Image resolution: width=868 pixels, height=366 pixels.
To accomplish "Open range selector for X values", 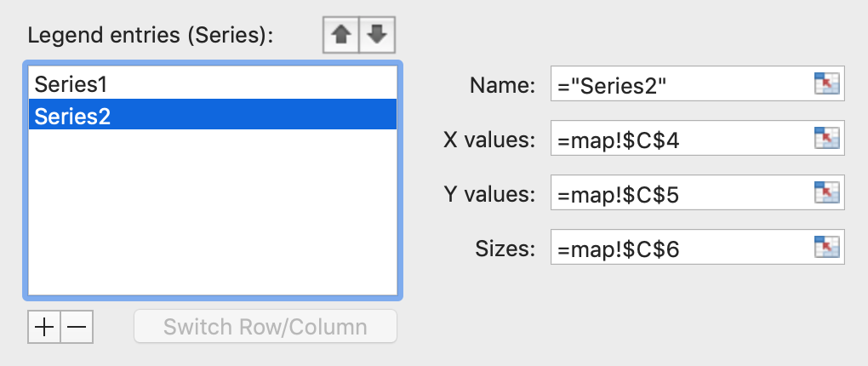I will coord(827,138).
